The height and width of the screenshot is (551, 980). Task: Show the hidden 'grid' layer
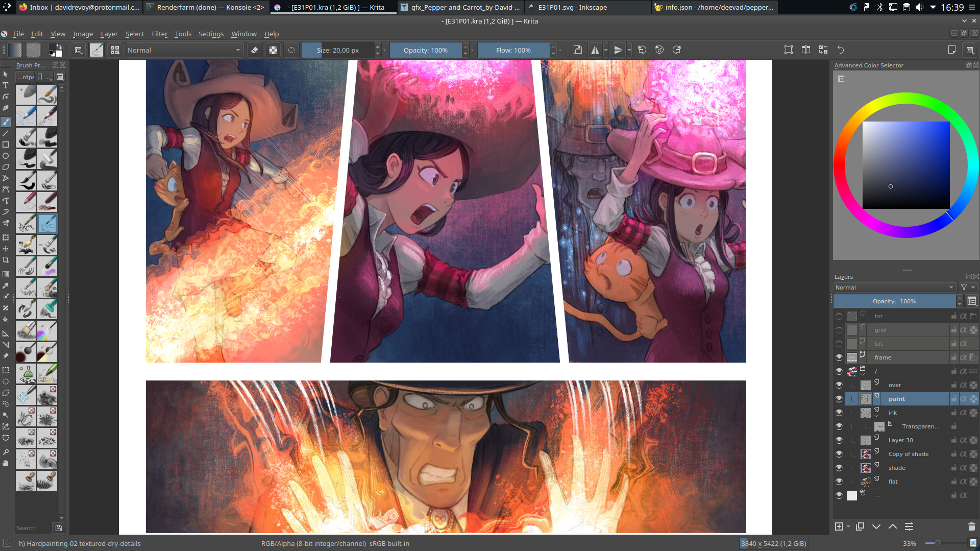click(x=839, y=330)
